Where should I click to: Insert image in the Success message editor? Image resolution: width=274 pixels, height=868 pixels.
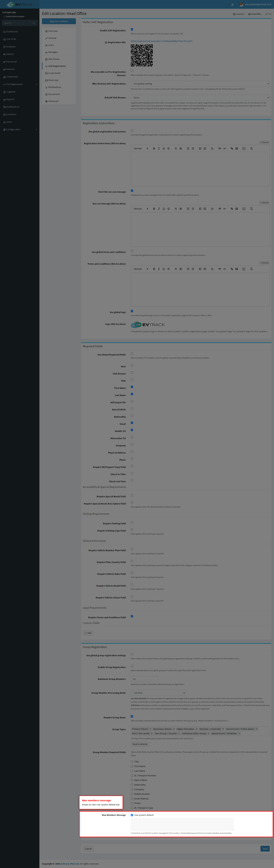(x=236, y=209)
